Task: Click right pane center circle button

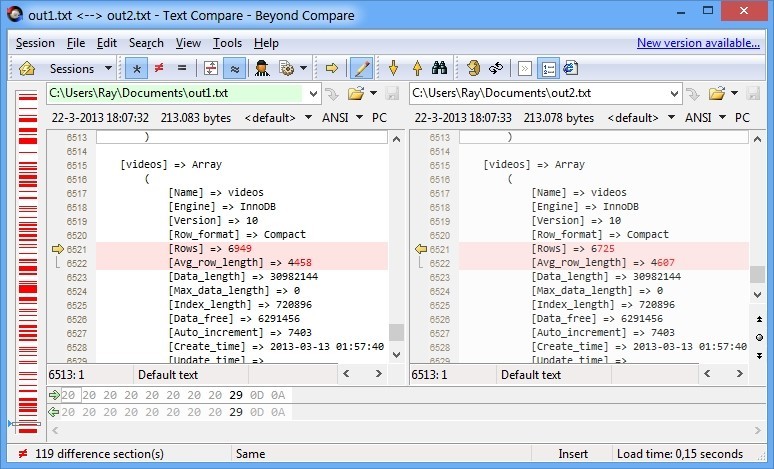Action: pos(759,338)
